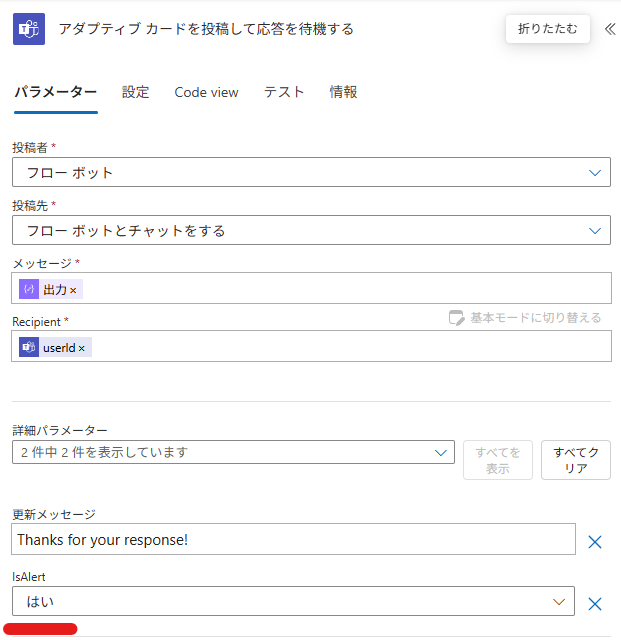Delete the IsAlert parameter with its X
The image size is (621, 640).
(x=594, y=604)
